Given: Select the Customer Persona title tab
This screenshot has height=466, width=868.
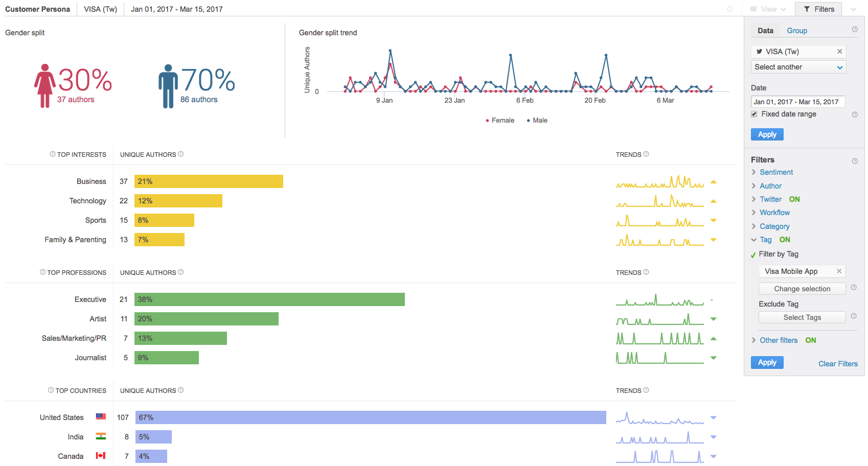Looking at the screenshot, I should tap(38, 9).
